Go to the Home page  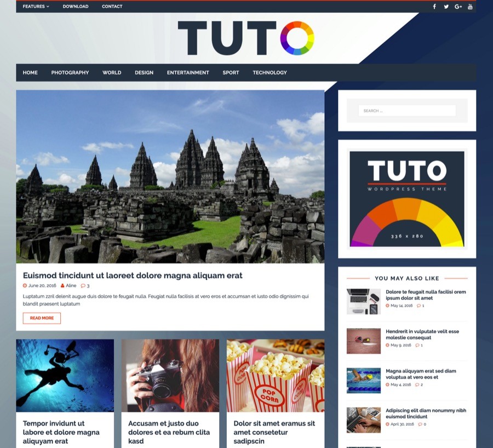pyautogui.click(x=30, y=73)
